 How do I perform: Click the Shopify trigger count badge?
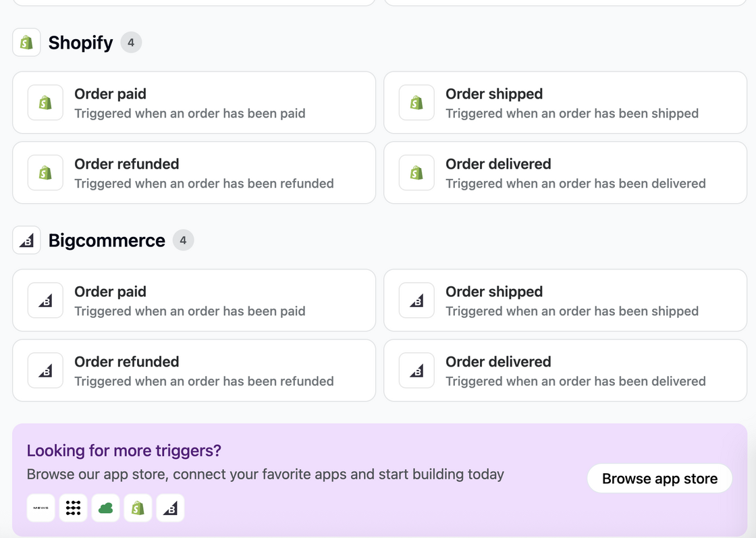131,43
